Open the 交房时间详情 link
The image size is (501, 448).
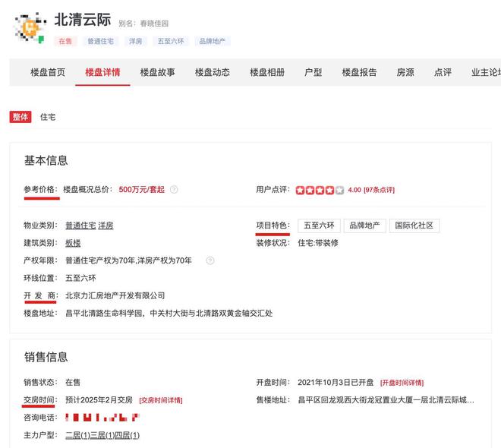pyautogui.click(x=161, y=400)
